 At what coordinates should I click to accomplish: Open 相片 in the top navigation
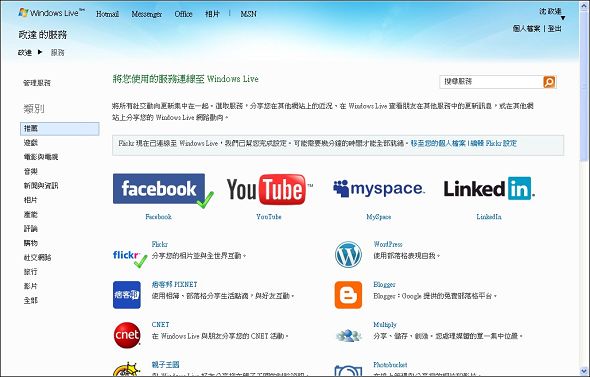click(212, 14)
